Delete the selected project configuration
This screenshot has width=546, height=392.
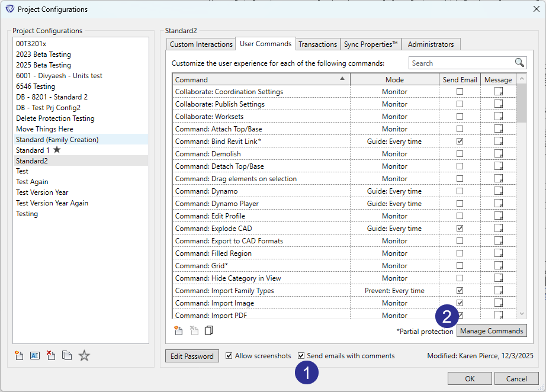pos(50,355)
